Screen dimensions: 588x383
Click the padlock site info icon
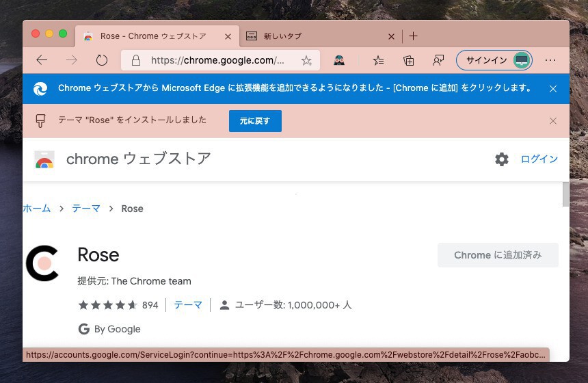click(136, 60)
